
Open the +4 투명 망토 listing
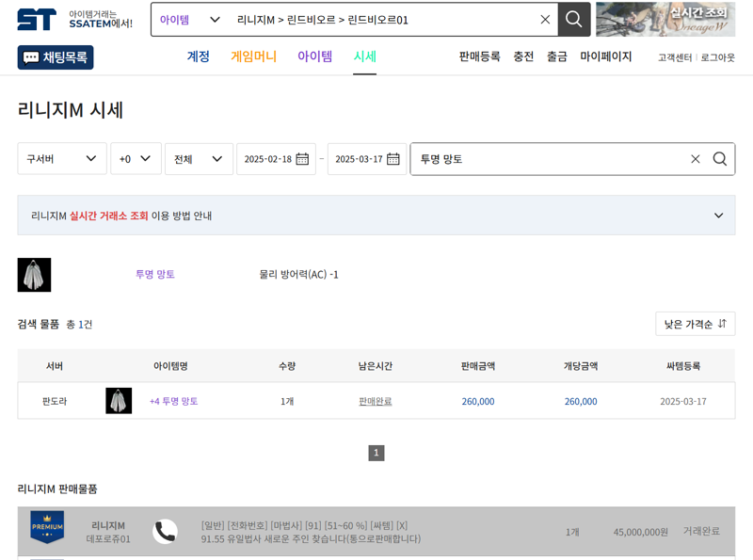[174, 401]
